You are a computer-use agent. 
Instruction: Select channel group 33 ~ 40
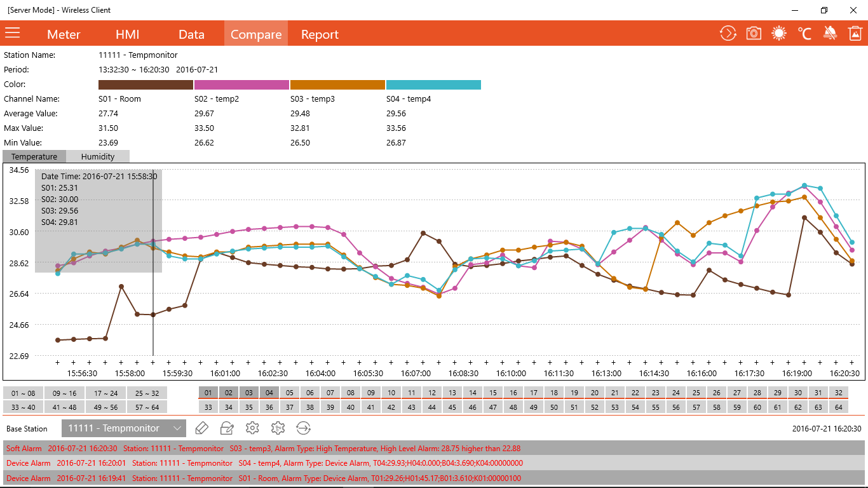(x=24, y=407)
